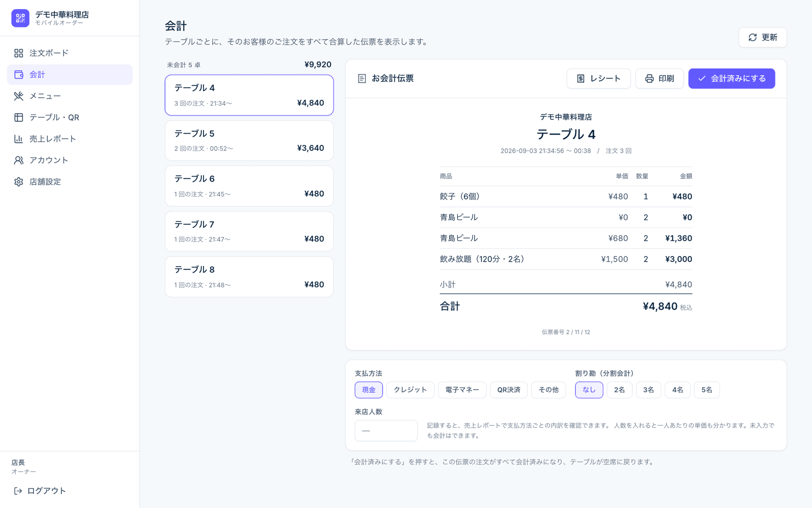
Task: Click the 店舗設定 gear icon
Action: 19,182
